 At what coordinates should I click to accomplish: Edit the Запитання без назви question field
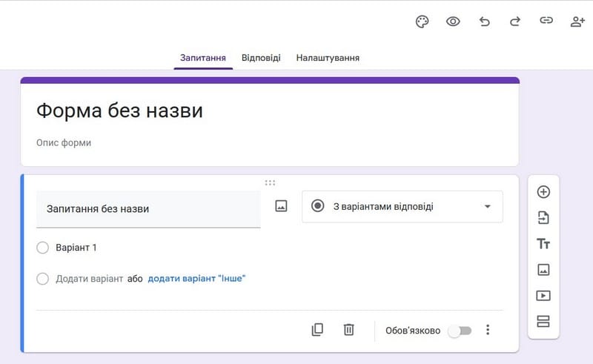click(148, 209)
